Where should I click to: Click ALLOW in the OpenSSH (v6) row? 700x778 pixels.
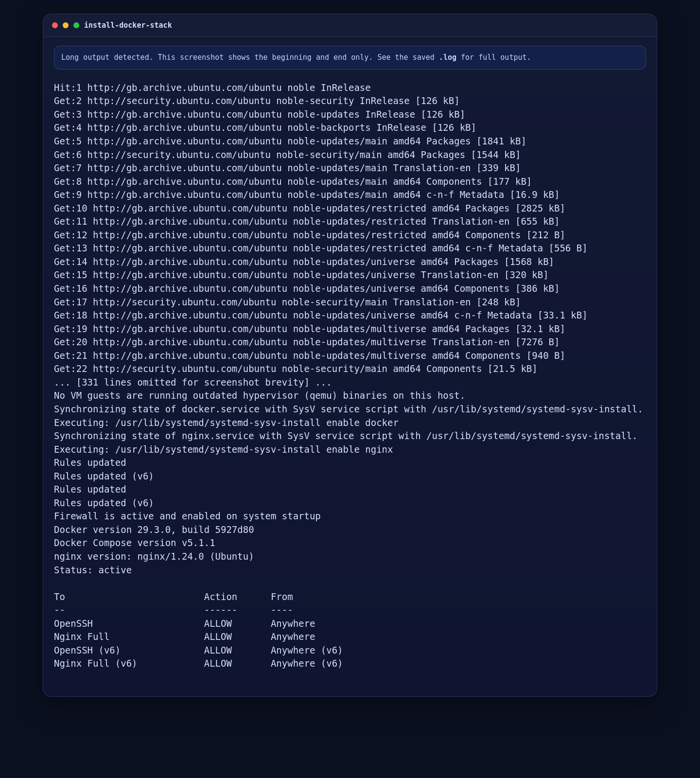(x=218, y=651)
